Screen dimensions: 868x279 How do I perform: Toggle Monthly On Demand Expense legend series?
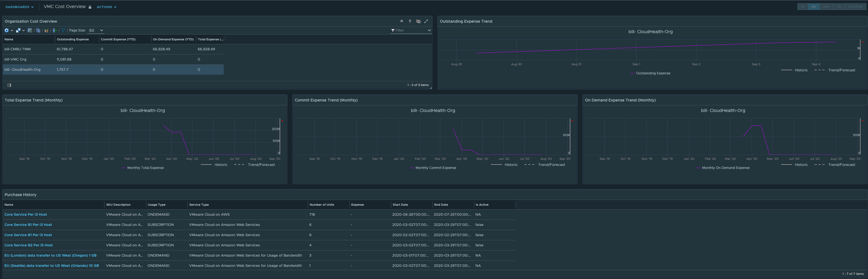[723, 168]
